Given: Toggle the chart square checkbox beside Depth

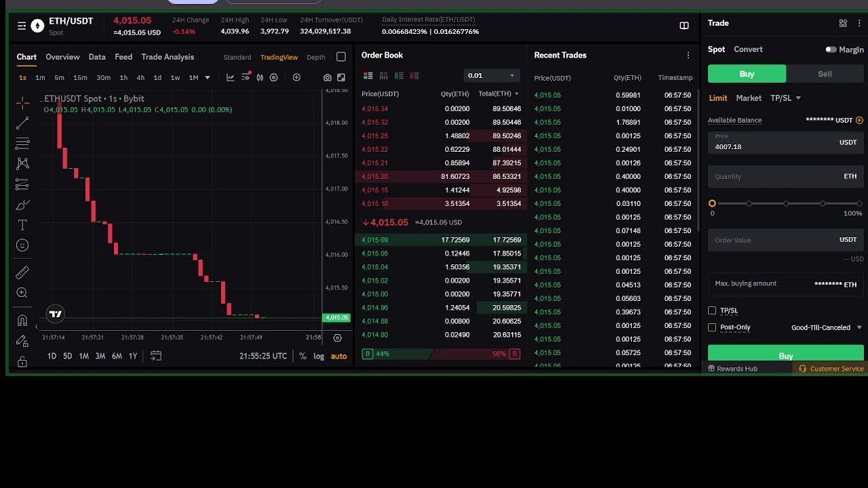Looking at the screenshot, I should click(x=341, y=57).
